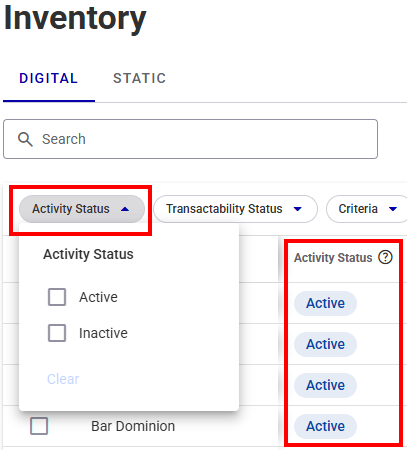Click the help question mark beside Activity Status column
This screenshot has width=407, height=450.
(x=385, y=257)
